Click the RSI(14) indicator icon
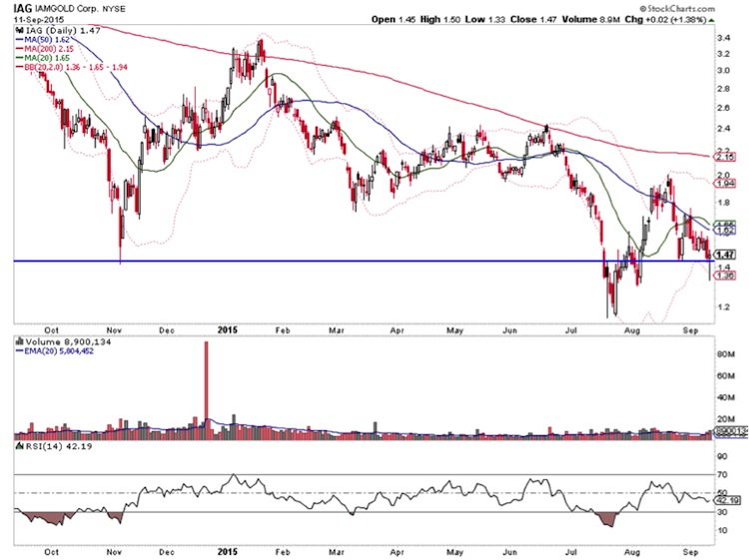 (x=20, y=446)
